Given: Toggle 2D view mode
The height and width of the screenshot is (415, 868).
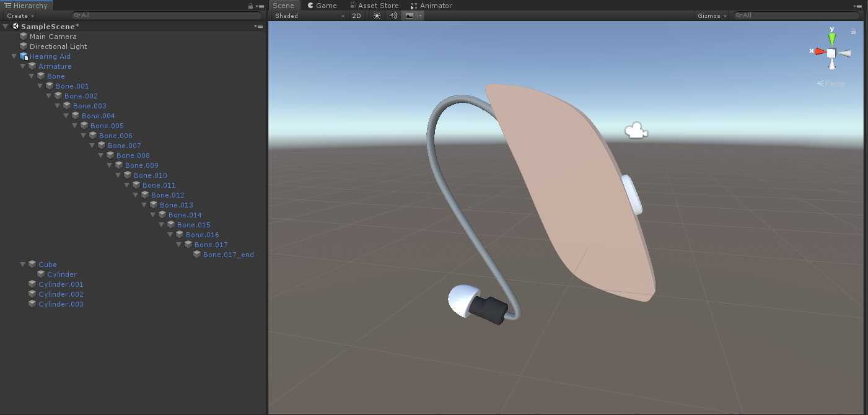Looking at the screenshot, I should (x=356, y=15).
